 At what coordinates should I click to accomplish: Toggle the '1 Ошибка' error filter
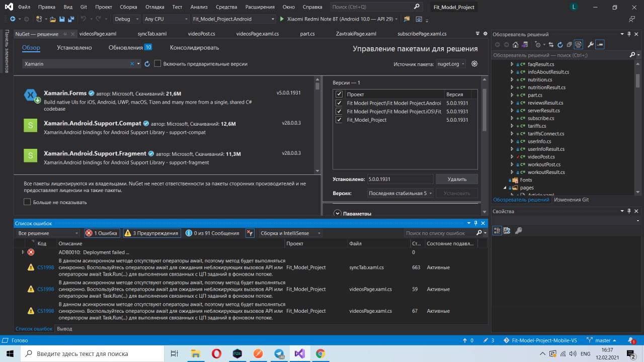[x=102, y=233]
